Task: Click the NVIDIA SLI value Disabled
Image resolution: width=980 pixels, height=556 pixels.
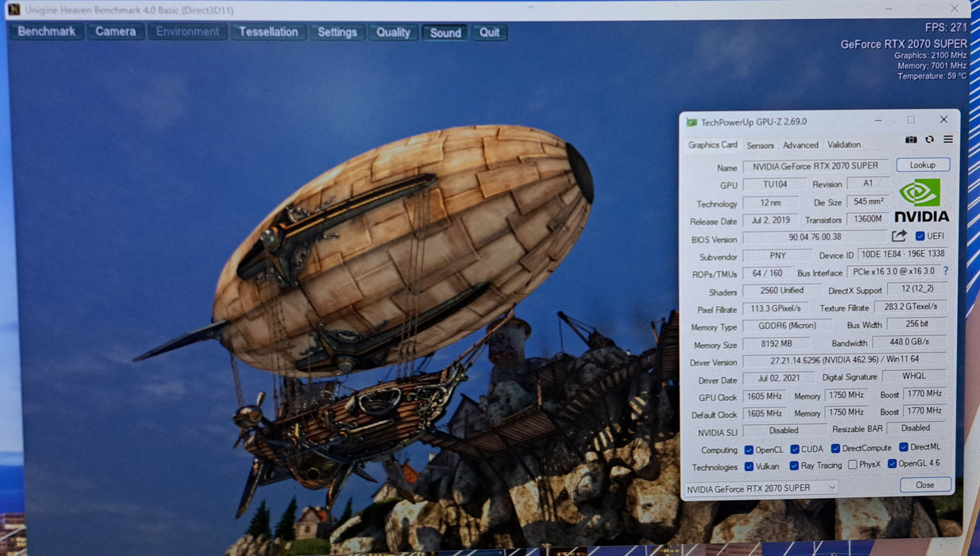Action: (784, 431)
